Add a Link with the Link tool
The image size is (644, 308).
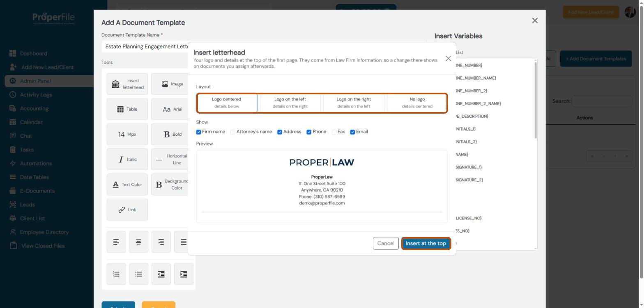tap(127, 210)
